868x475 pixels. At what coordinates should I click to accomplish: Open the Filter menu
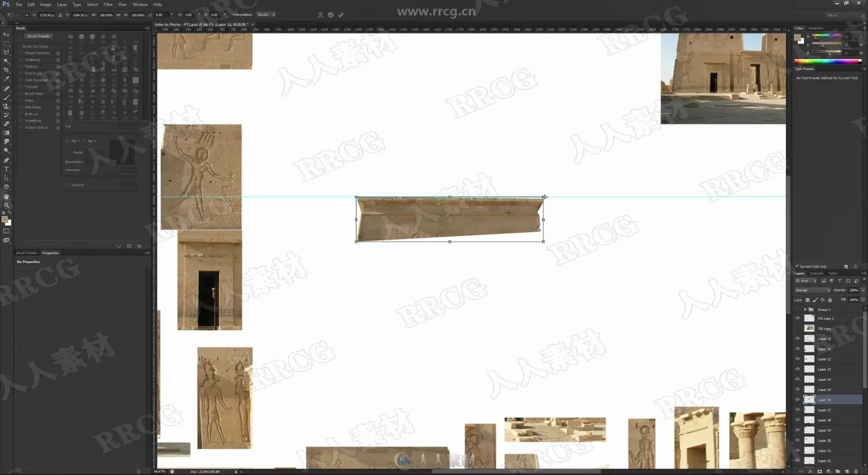[x=108, y=4]
